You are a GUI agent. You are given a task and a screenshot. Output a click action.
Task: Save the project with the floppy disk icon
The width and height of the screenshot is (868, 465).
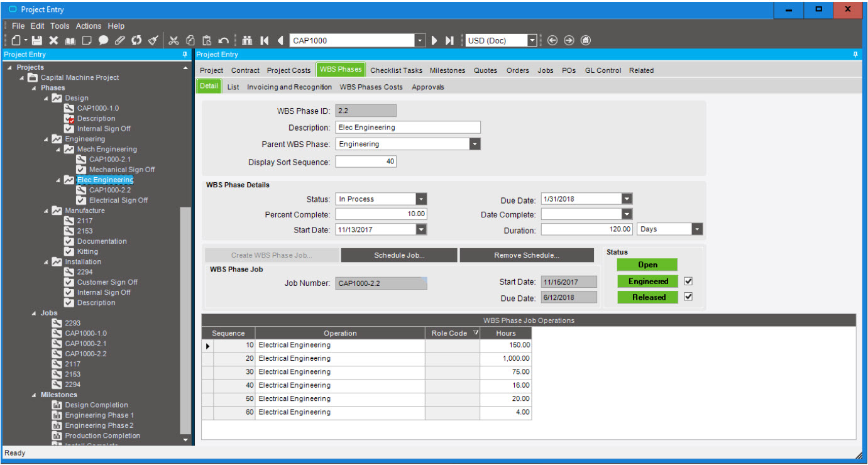[37, 40]
